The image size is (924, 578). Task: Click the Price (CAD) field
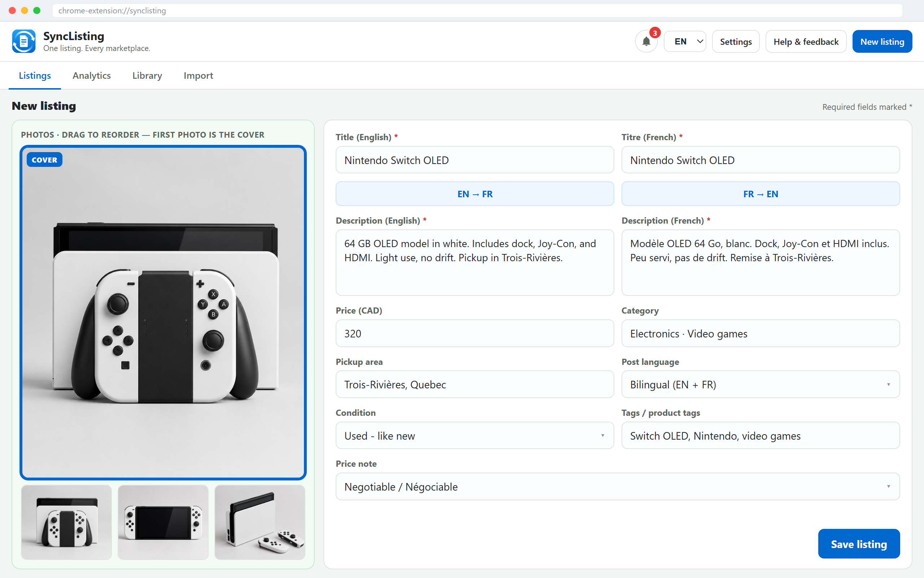475,333
